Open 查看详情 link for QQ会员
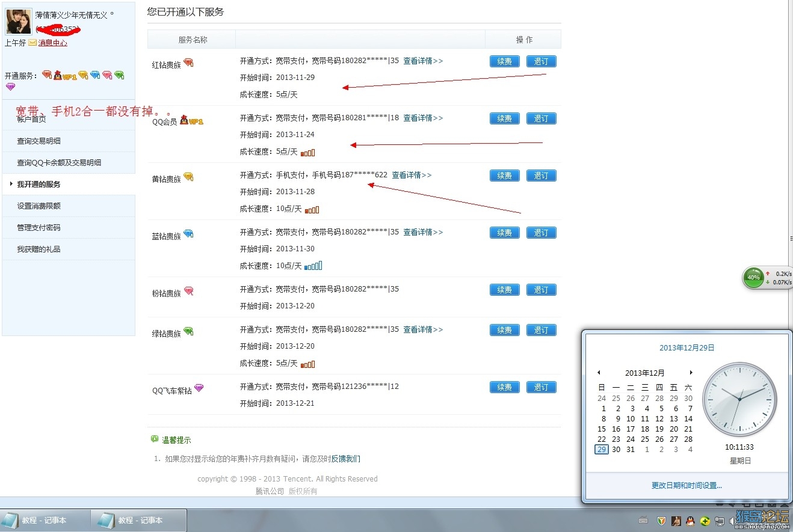Image resolution: width=793 pixels, height=532 pixels. (423, 118)
